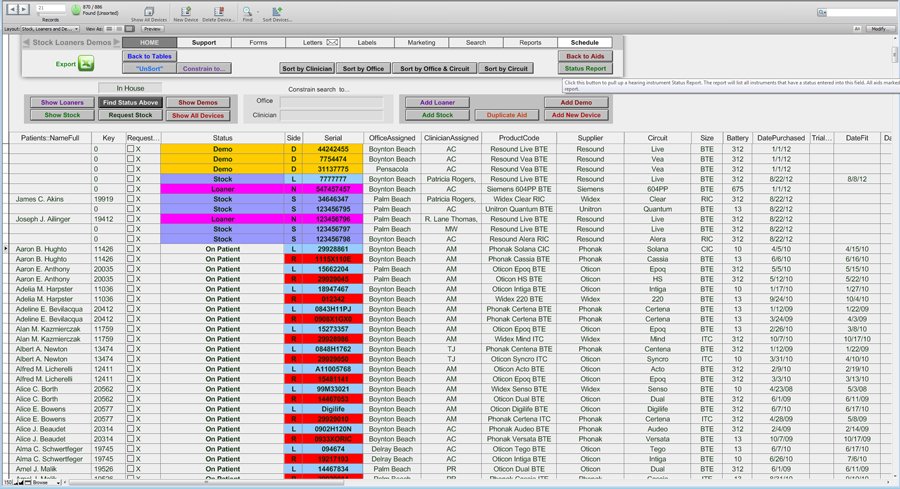Click the Status Report button
The image size is (900, 489).
[x=585, y=68]
